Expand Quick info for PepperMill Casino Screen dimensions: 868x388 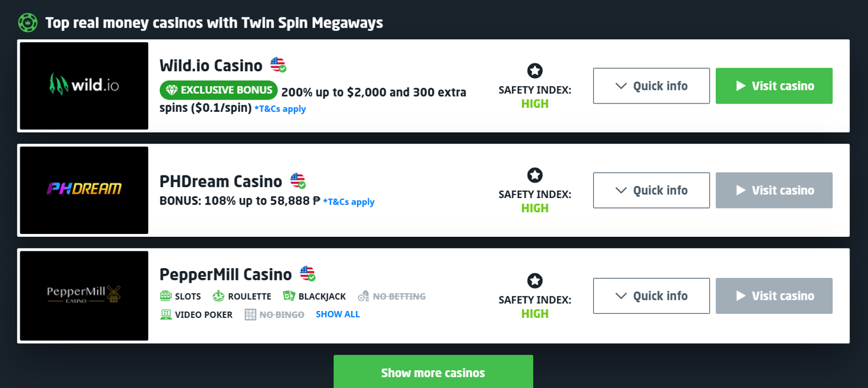click(651, 296)
